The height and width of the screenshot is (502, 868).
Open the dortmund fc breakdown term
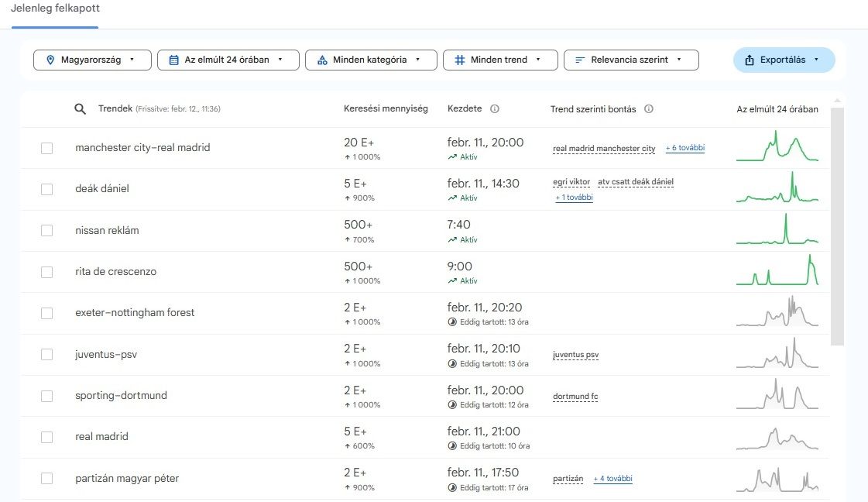point(575,396)
